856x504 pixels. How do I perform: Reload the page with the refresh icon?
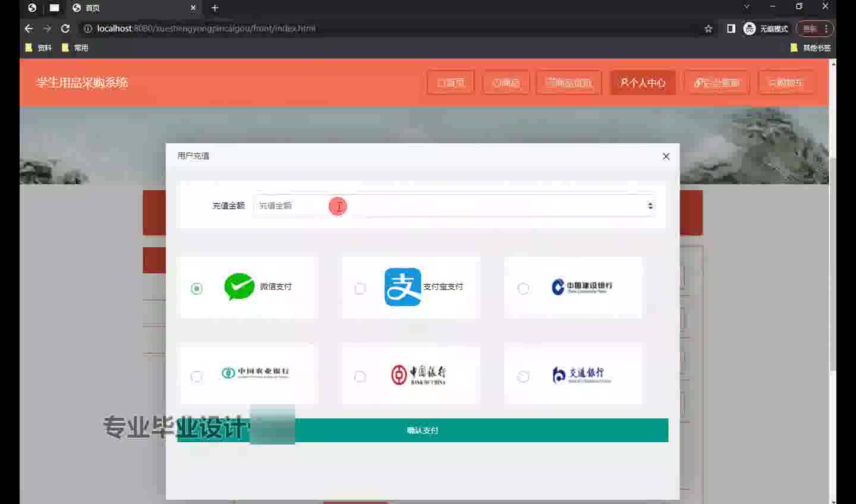(x=65, y=29)
